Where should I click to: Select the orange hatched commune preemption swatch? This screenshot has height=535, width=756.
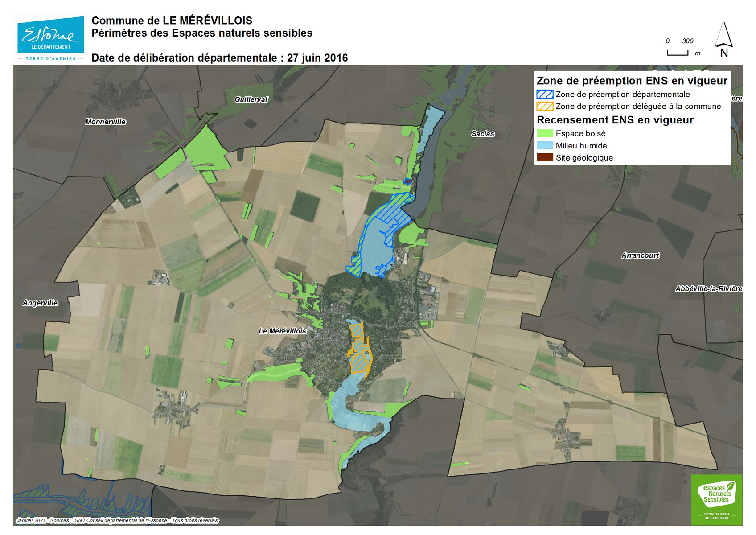point(545,107)
